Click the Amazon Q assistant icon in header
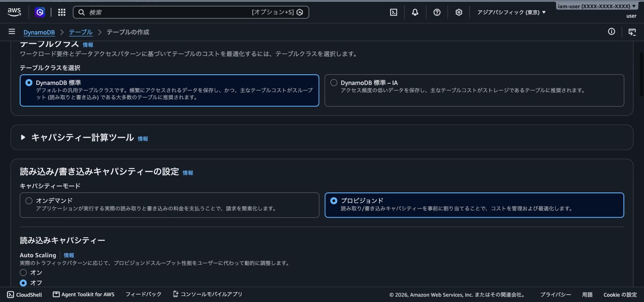The height and width of the screenshot is (302, 644). click(40, 12)
